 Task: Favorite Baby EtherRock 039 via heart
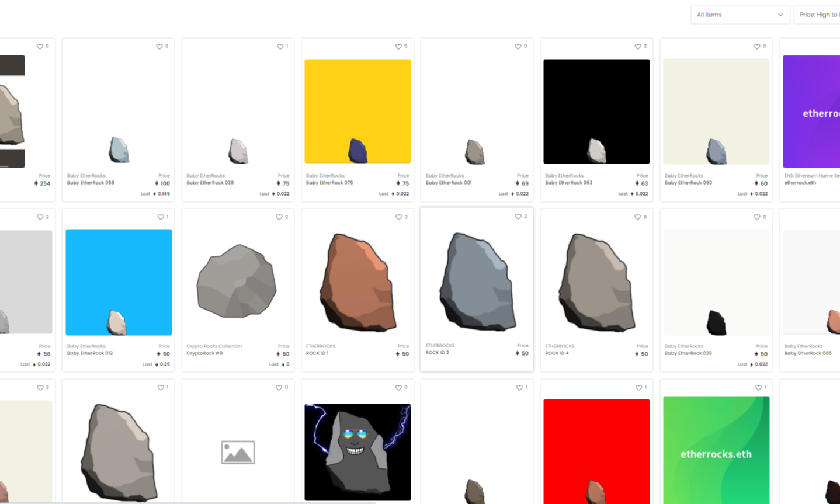756,217
